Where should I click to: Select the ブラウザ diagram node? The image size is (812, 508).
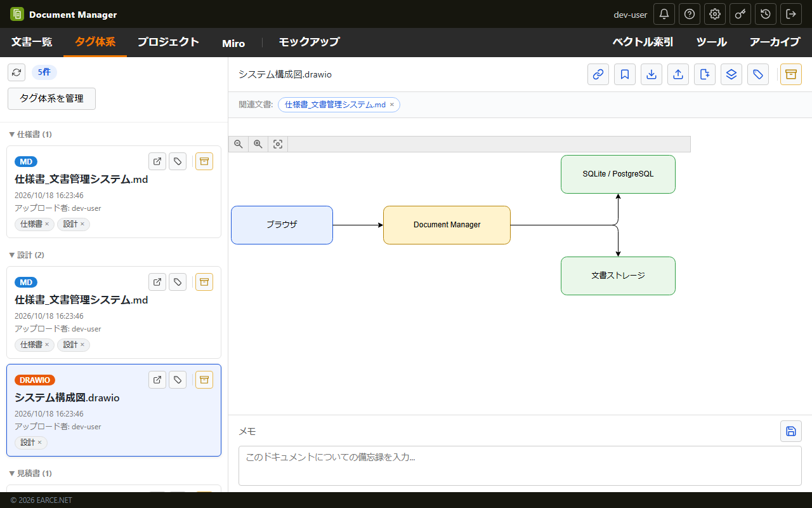coord(282,225)
